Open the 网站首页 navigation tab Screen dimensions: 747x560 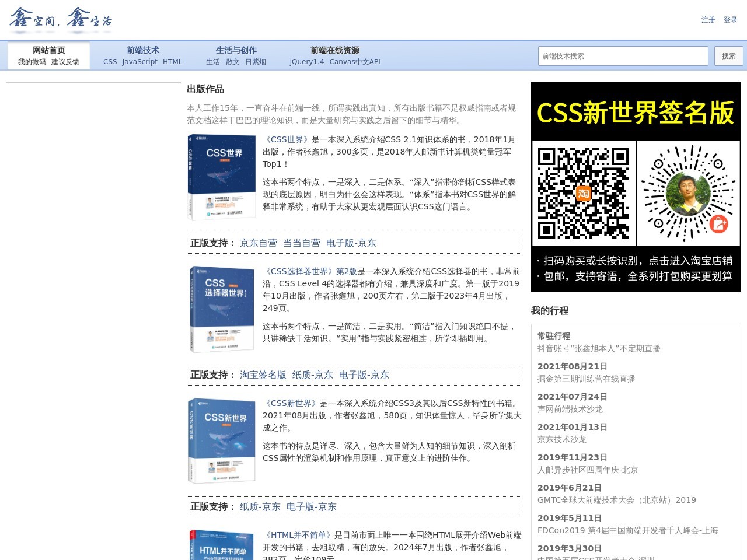click(x=49, y=50)
